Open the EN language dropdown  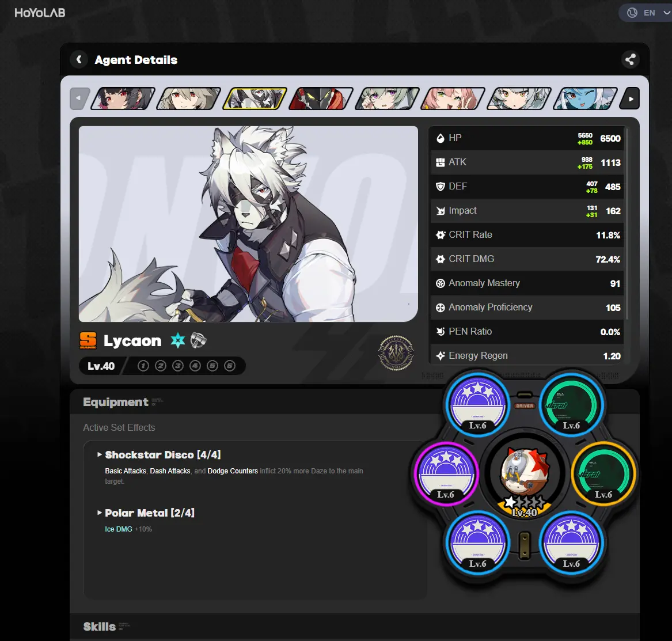tap(647, 13)
